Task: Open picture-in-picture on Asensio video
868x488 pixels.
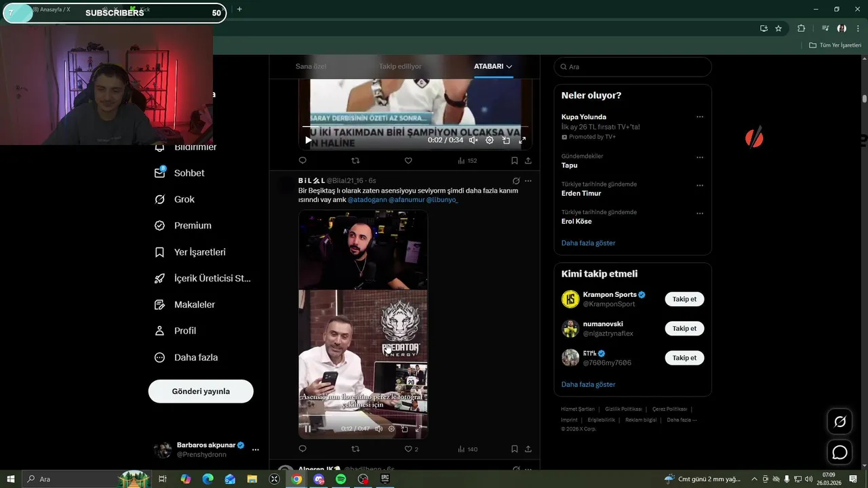Action: pos(405,428)
